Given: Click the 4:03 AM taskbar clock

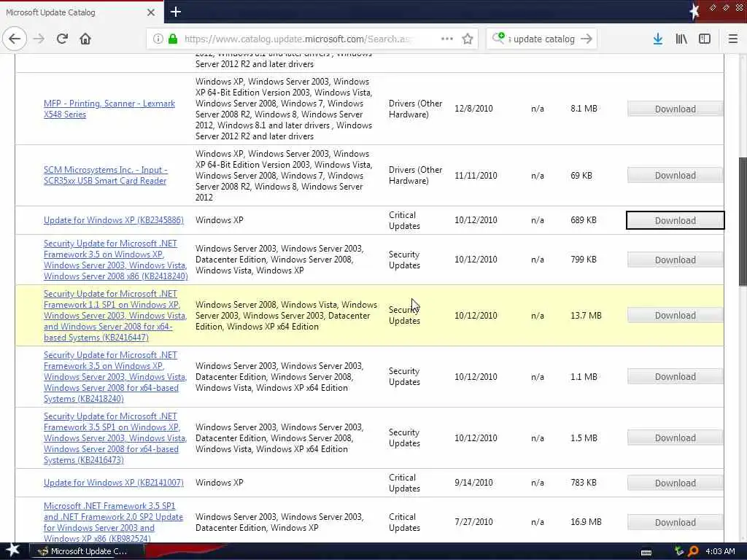Looking at the screenshot, I should coord(720,551).
